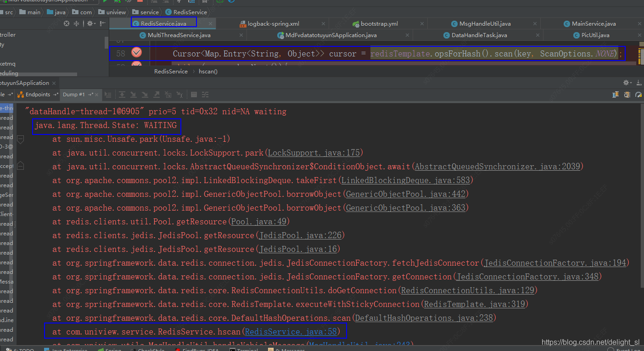This screenshot has width=644, height=351.
Task: Click the com breadcrumb package
Action: (x=83, y=12)
